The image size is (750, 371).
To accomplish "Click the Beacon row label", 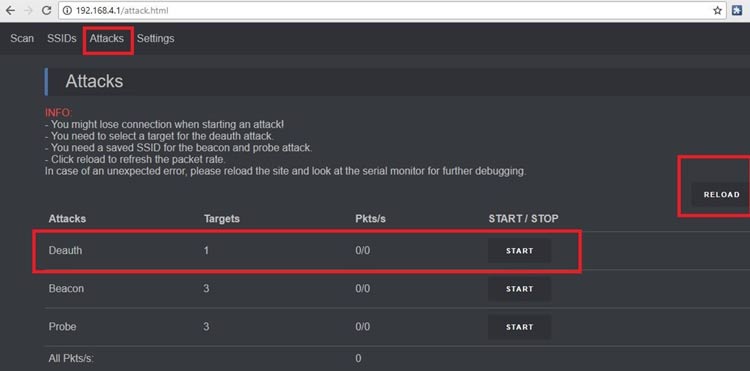I will click(66, 289).
